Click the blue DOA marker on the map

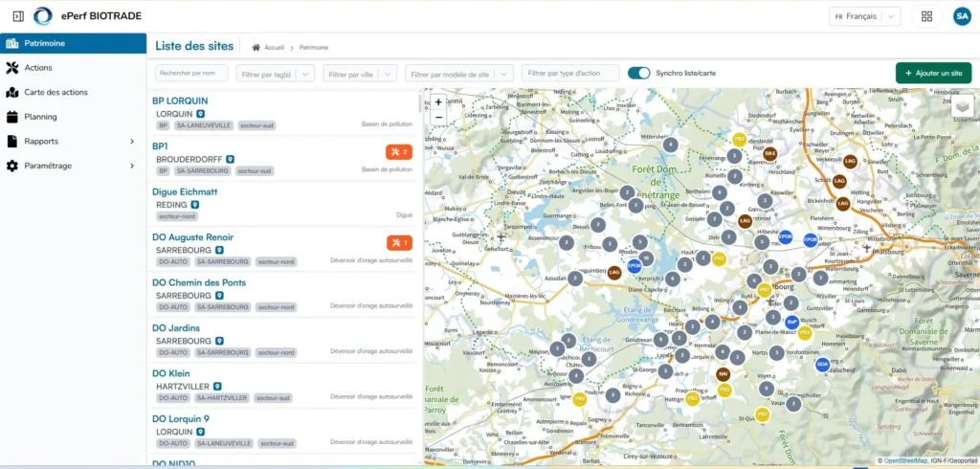click(x=822, y=364)
